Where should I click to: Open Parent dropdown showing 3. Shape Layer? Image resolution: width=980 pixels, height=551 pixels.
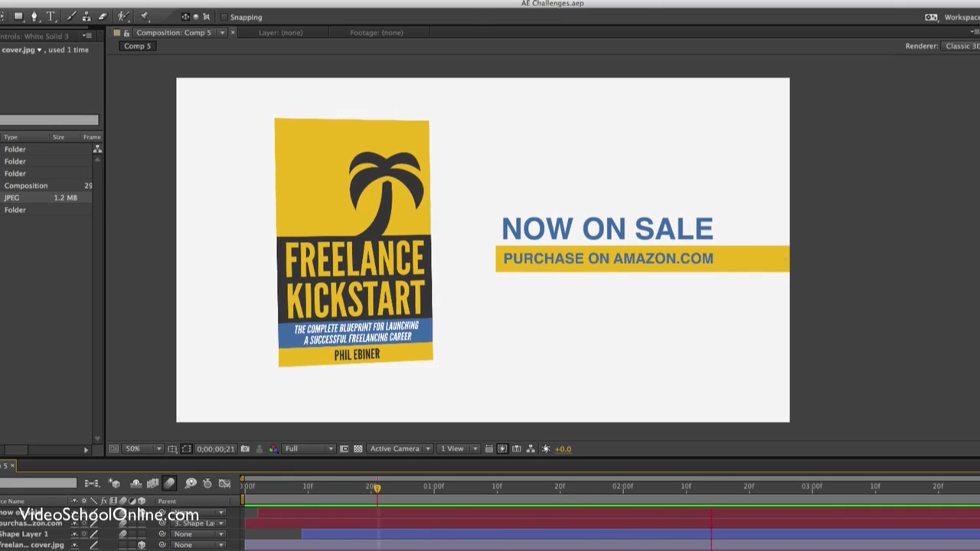198,523
